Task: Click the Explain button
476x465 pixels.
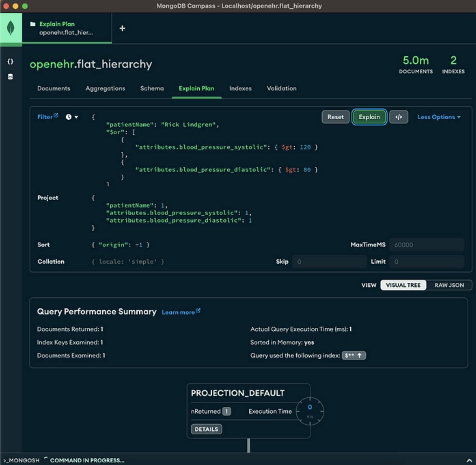Action: [x=369, y=117]
